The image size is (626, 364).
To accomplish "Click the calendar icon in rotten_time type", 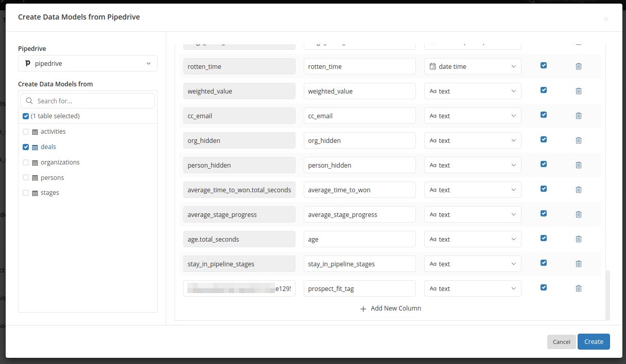I will click(x=433, y=66).
